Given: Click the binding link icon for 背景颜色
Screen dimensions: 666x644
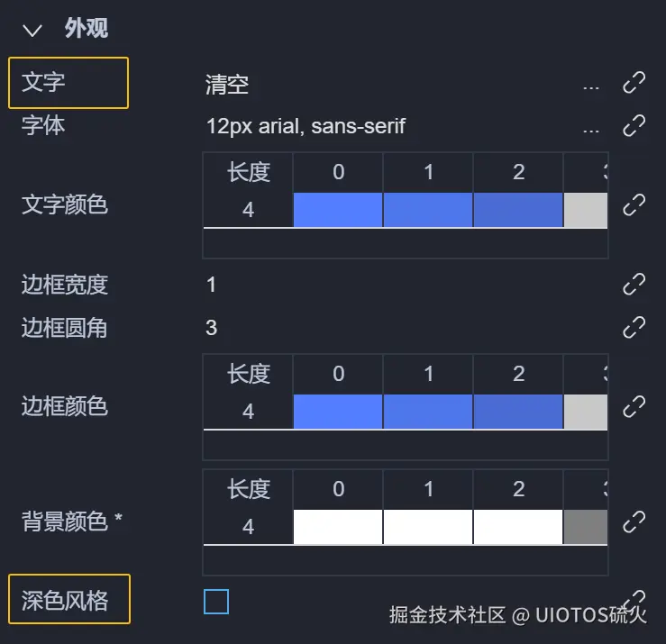Looking at the screenshot, I should [x=634, y=521].
